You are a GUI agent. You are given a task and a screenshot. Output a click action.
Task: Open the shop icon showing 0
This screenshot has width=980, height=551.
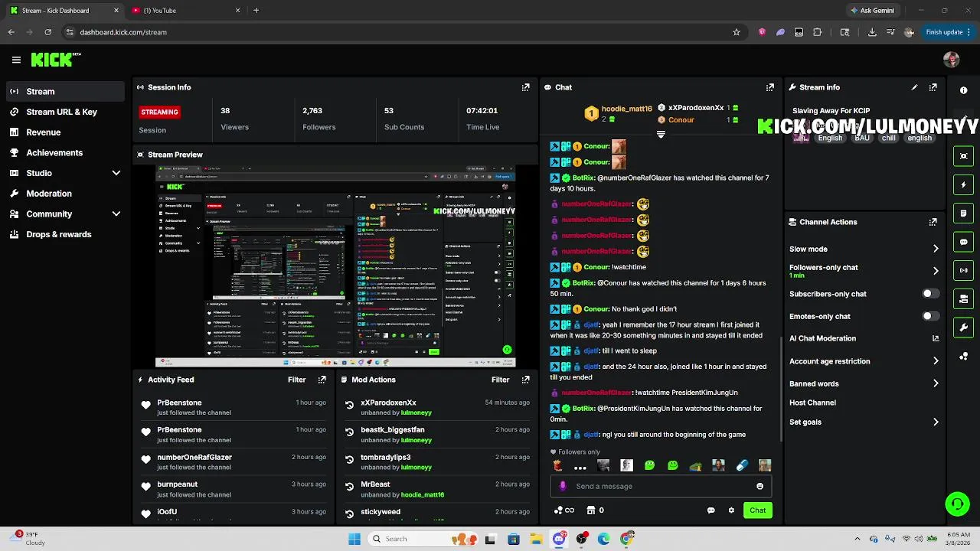coord(595,510)
